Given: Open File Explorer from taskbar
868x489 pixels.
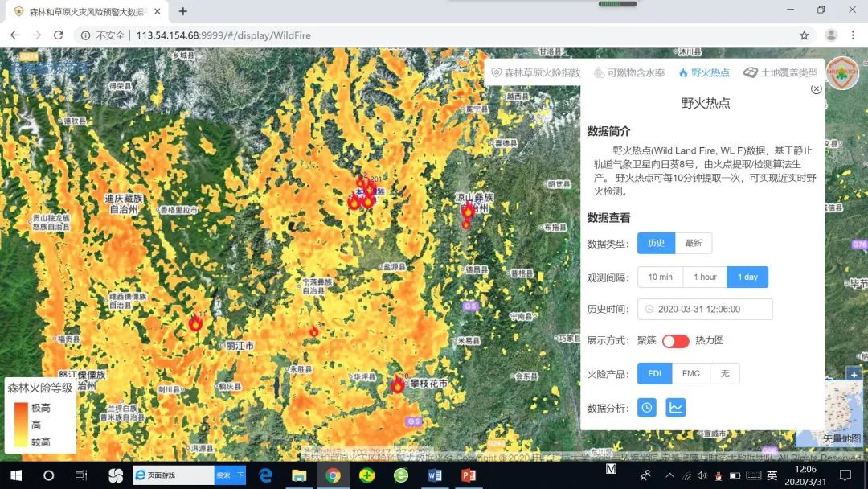Looking at the screenshot, I should tap(299, 475).
